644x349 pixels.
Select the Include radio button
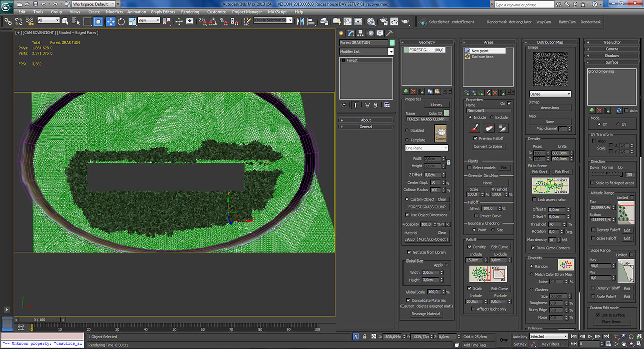pos(470,117)
